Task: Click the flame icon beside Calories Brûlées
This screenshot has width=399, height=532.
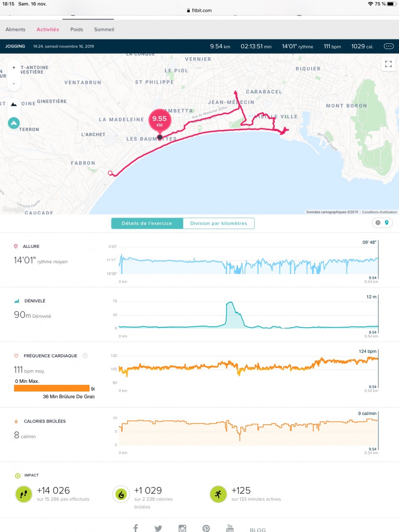Action: pos(16,421)
